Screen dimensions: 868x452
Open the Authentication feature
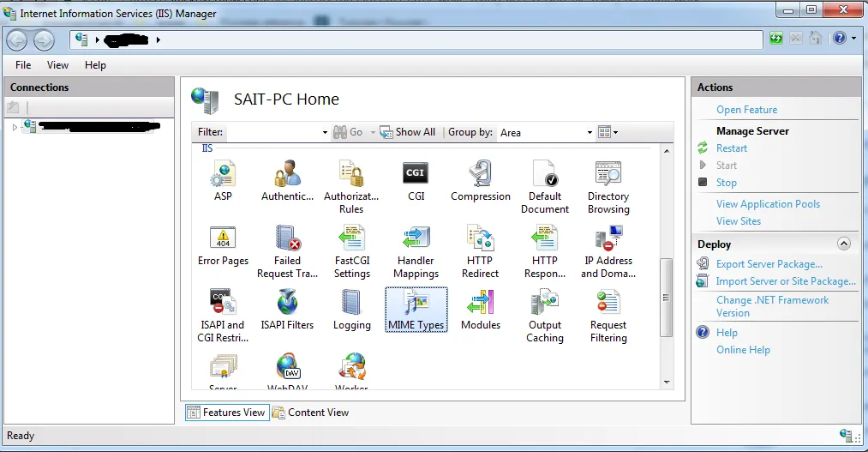[287, 181]
